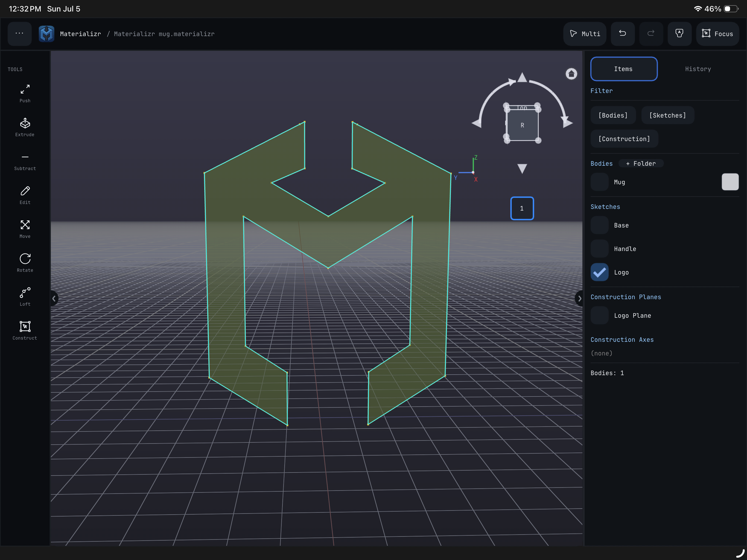Filter by [Bodies]
The width and height of the screenshot is (747, 560).
click(x=613, y=115)
